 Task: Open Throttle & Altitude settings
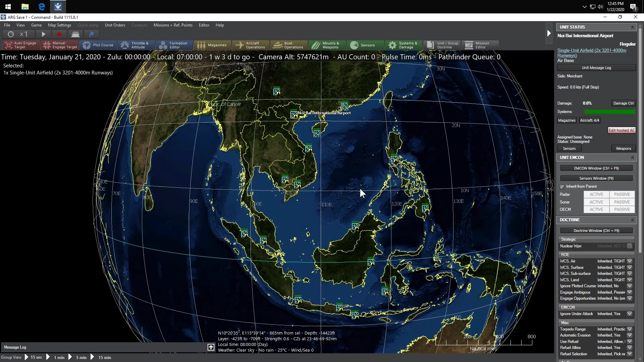pyautogui.click(x=136, y=45)
